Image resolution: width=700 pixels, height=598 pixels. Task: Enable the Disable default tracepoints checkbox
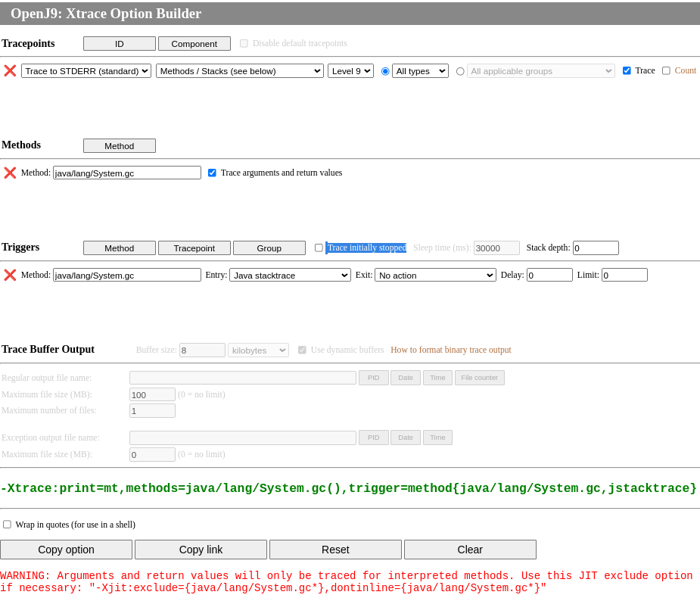[x=244, y=43]
